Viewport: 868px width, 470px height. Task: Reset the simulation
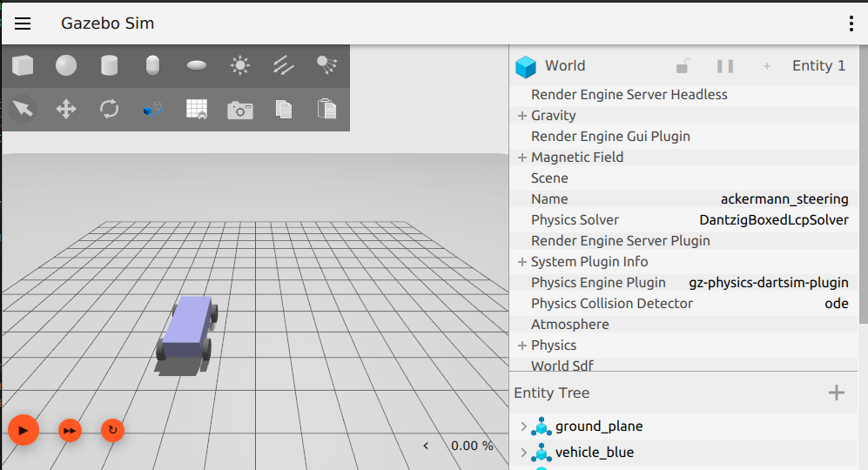[x=112, y=430]
